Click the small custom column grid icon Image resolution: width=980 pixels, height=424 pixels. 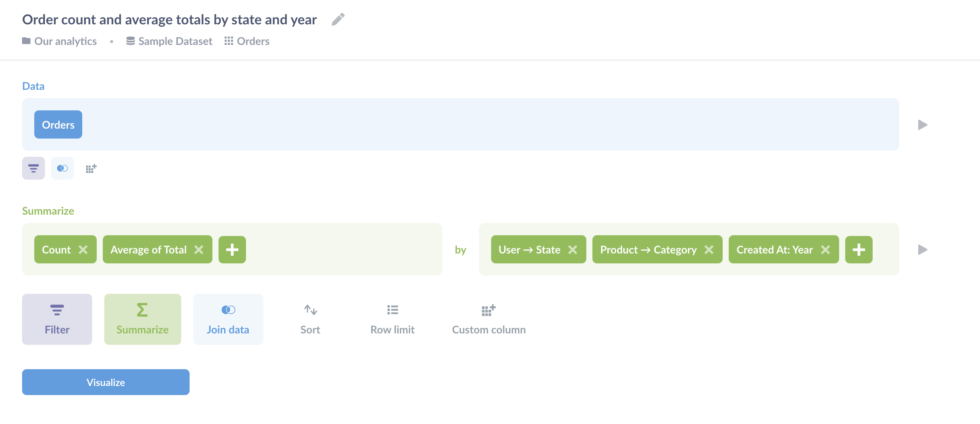tap(91, 168)
